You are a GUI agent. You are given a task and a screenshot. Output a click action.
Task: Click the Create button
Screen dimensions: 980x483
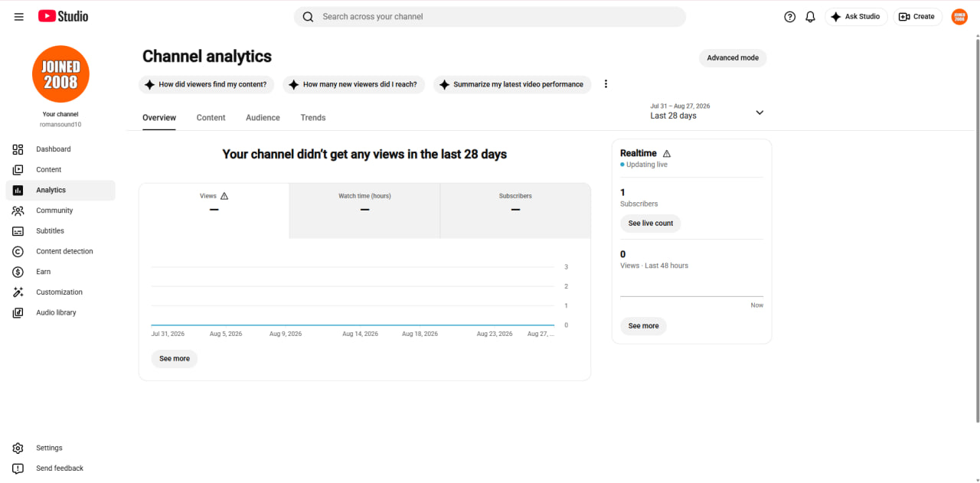pyautogui.click(x=917, y=17)
